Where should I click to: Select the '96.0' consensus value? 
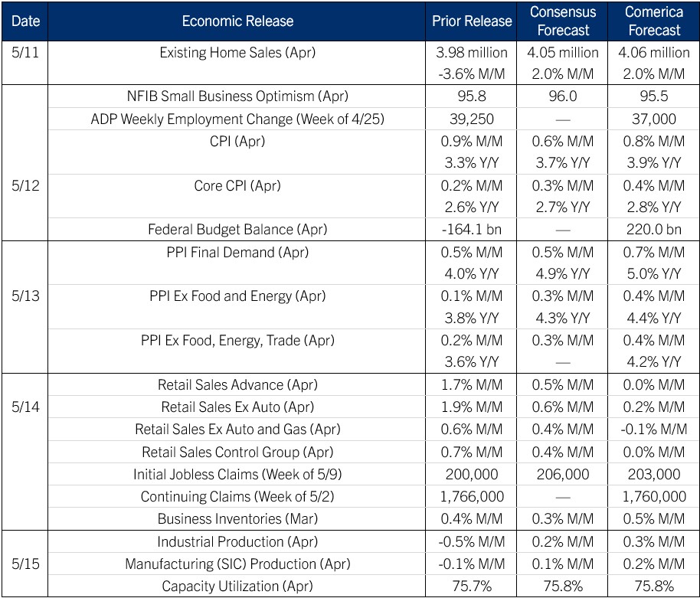(x=562, y=96)
